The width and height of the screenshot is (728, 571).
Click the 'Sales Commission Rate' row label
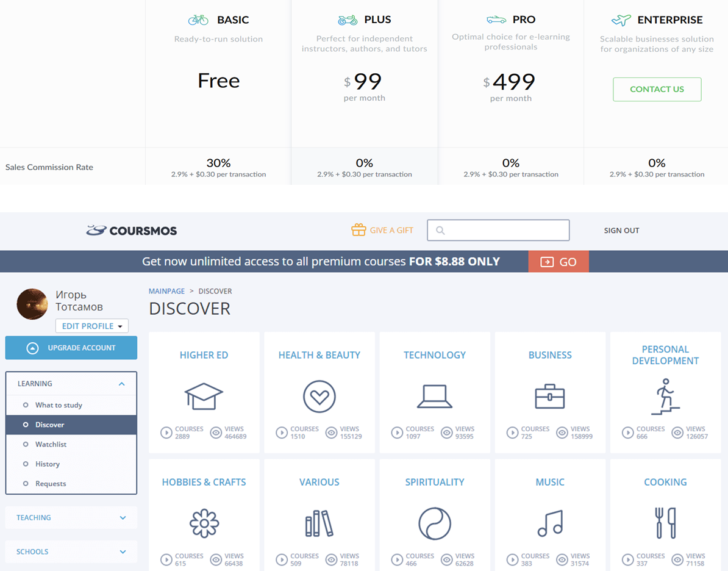49,167
